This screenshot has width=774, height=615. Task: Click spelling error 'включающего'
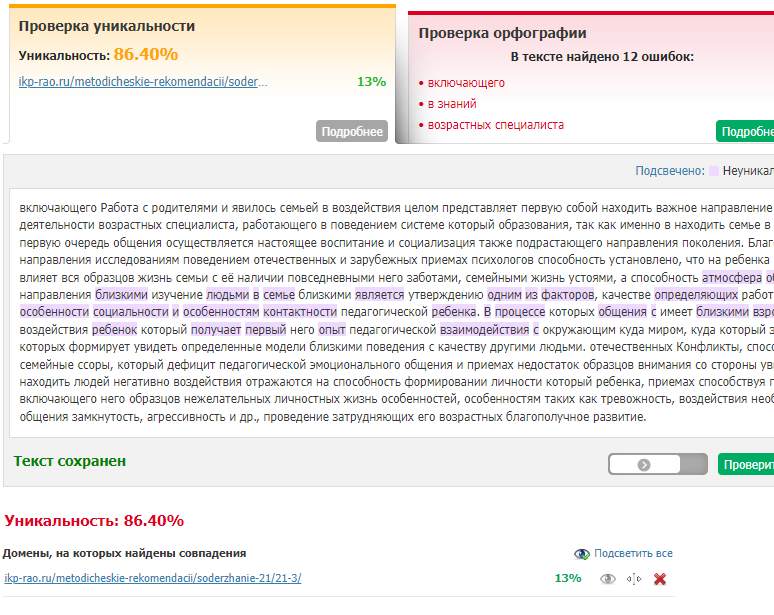[x=466, y=83]
